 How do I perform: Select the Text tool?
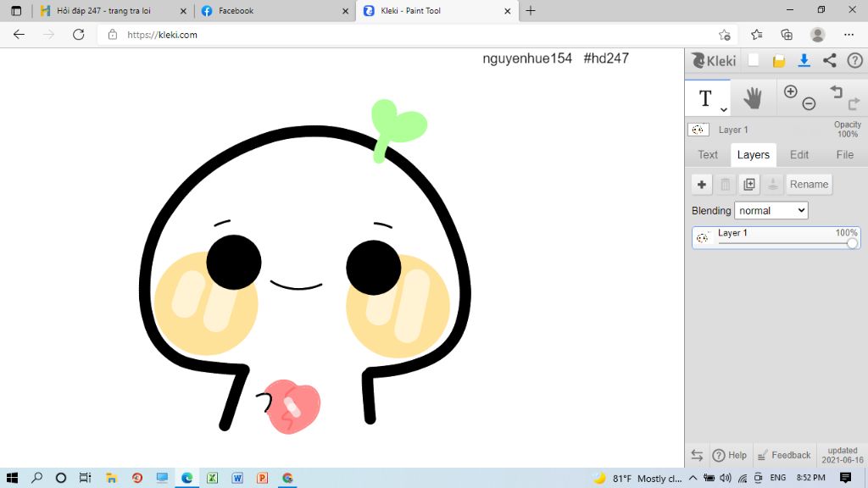pyautogui.click(x=705, y=98)
